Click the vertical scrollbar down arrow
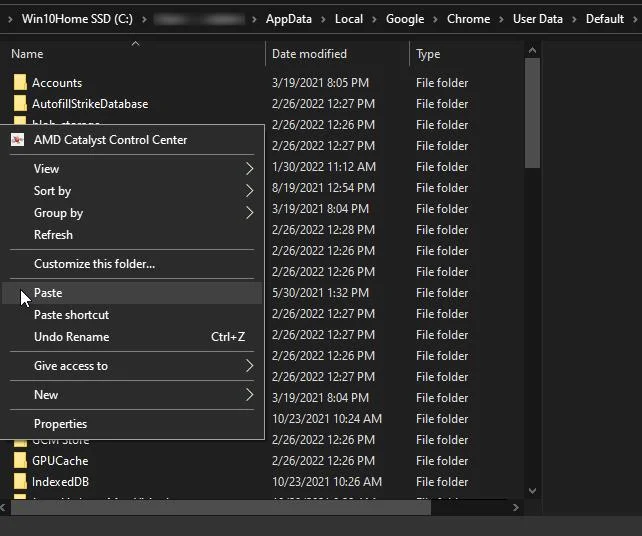Image resolution: width=642 pixels, height=536 pixels. click(532, 491)
